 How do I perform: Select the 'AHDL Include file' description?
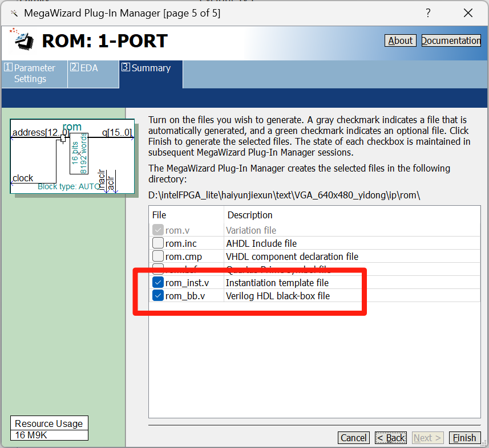coord(261,243)
